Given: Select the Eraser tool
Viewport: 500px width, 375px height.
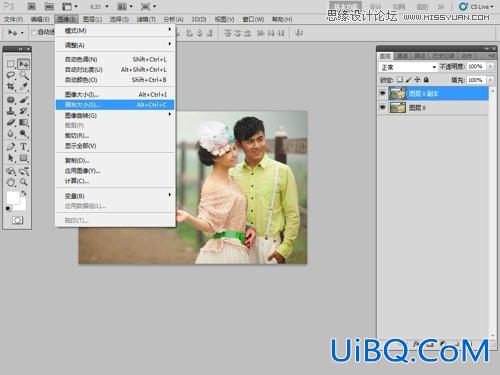Looking at the screenshot, I should 11,122.
